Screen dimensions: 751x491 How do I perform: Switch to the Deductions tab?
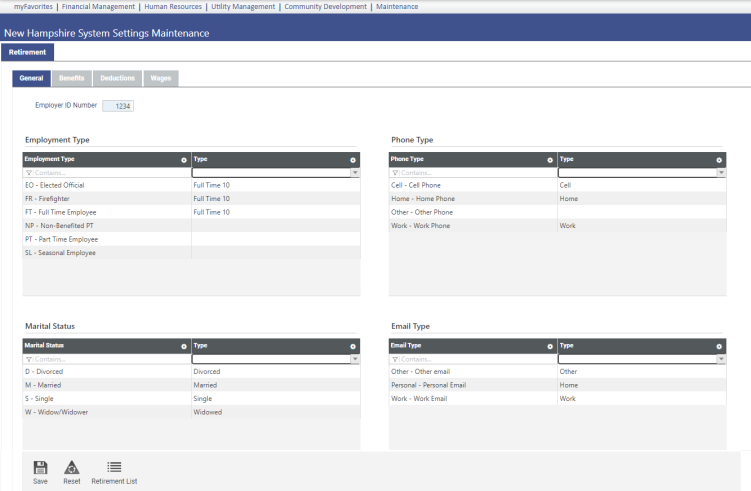click(117, 78)
